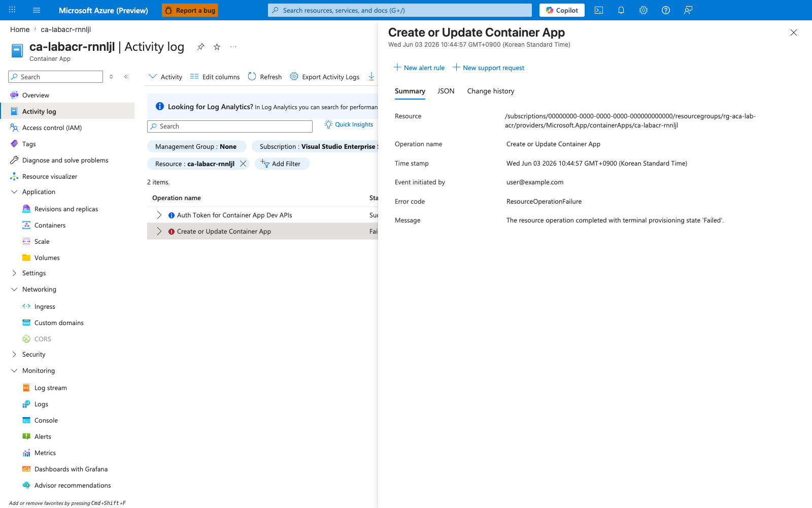
Task: Open Dashboards with Grafana
Action: click(71, 469)
